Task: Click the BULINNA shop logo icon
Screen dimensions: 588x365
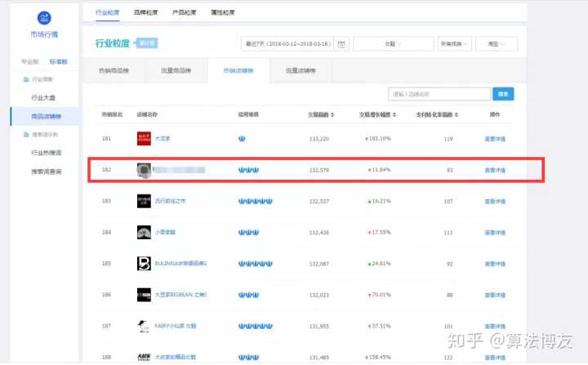Action: tap(144, 263)
